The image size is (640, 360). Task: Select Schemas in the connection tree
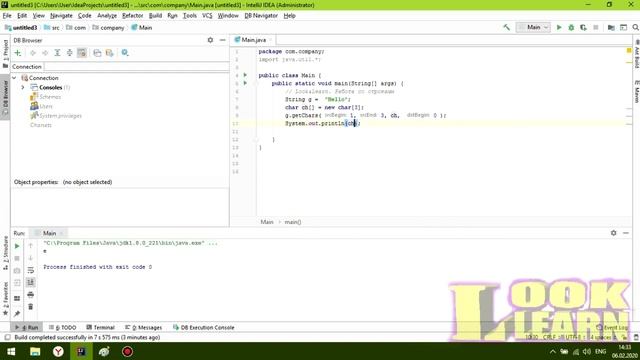click(x=45, y=97)
